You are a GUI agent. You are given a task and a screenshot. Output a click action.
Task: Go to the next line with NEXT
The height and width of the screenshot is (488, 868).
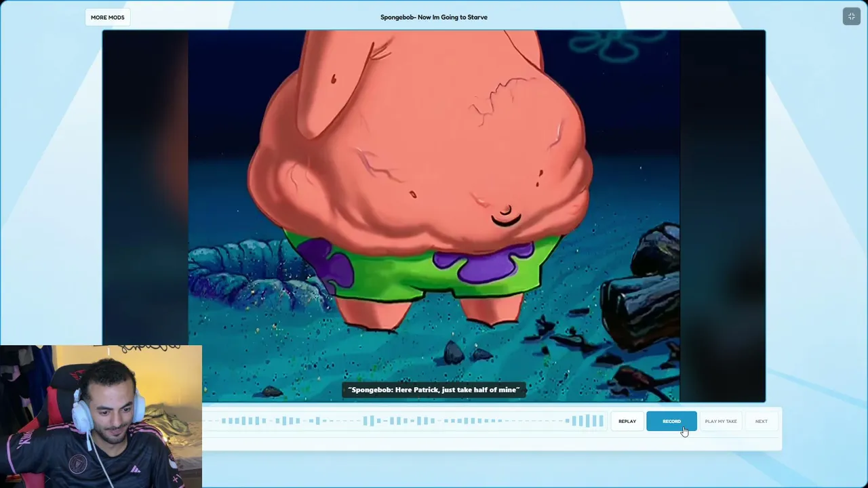pyautogui.click(x=762, y=422)
